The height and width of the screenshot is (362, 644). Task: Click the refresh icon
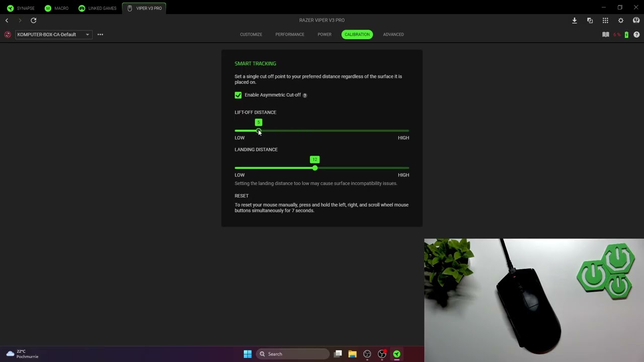tap(34, 20)
